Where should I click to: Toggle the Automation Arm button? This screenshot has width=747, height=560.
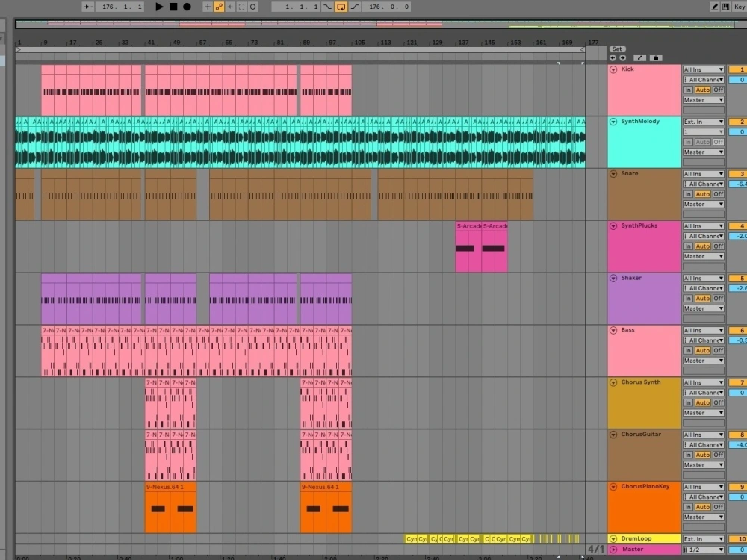219,7
